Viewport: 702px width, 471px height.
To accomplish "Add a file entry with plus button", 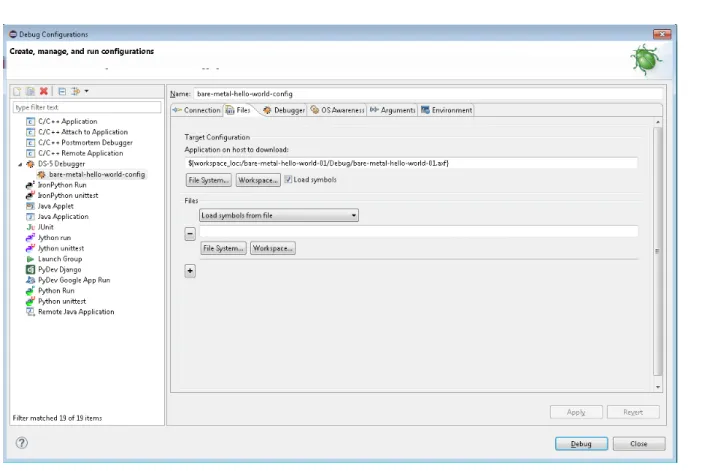I will tap(190, 271).
